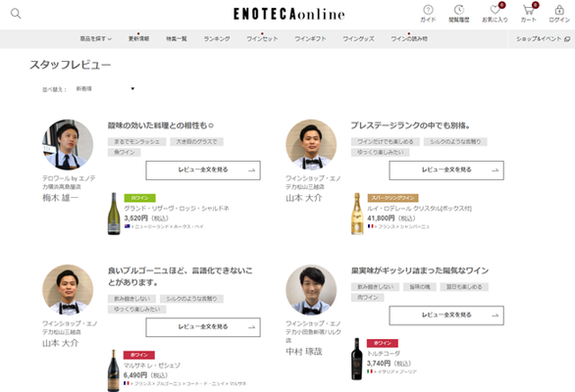Viewport: 575px width, 392px height.
Task: Click staff name 中村 琢哉
Action: (303, 352)
